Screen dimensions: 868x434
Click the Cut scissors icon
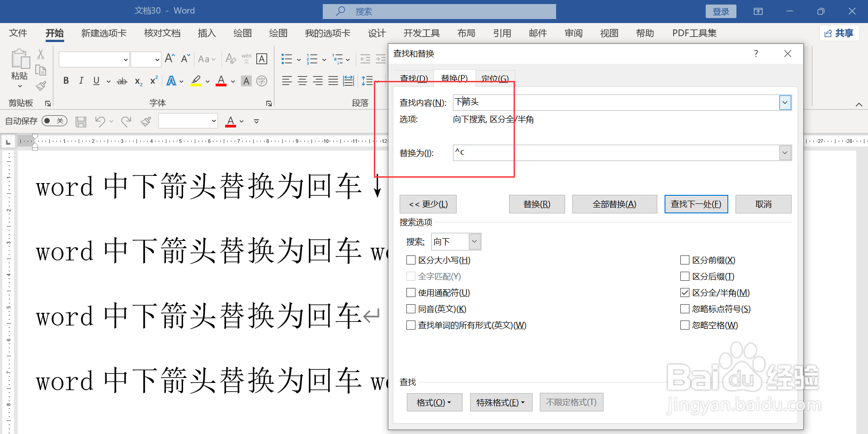click(41, 54)
